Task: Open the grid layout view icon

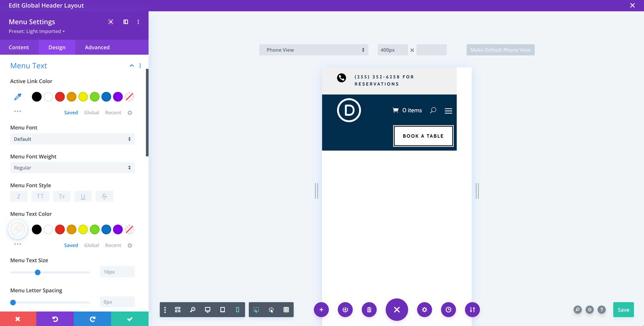Action: pyautogui.click(x=286, y=310)
